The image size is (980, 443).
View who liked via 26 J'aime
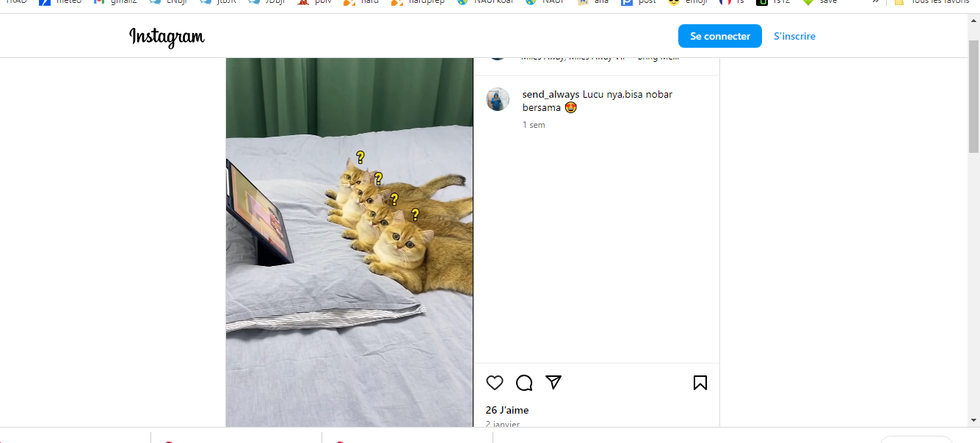pyautogui.click(x=507, y=410)
